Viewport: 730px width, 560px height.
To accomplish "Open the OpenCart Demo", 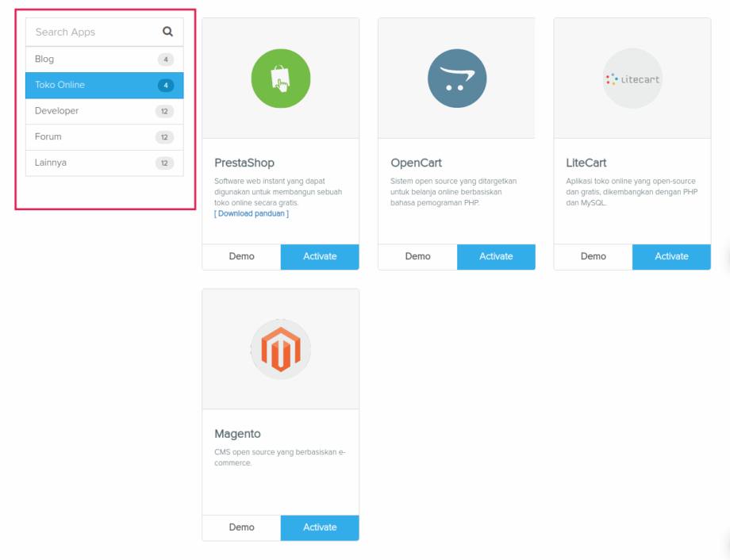I will (417, 256).
